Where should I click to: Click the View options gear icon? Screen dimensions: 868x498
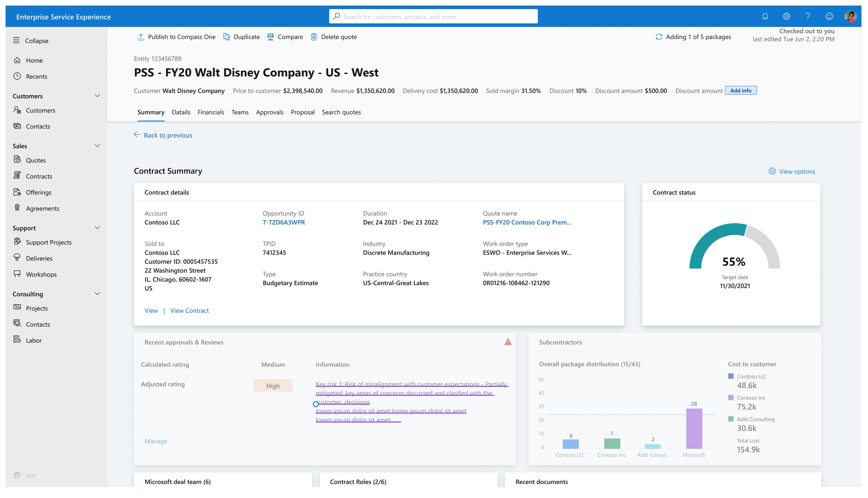click(772, 171)
